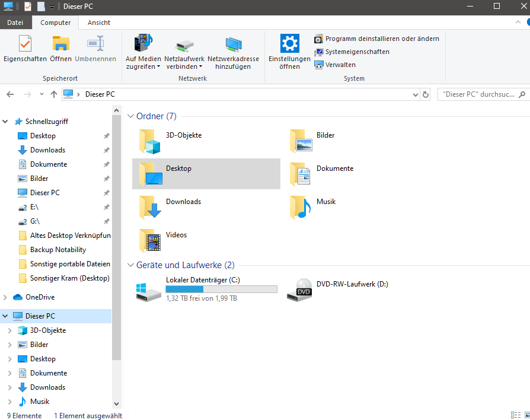Open address bar history dropdown
This screenshot has width=530, height=420.
click(416, 95)
